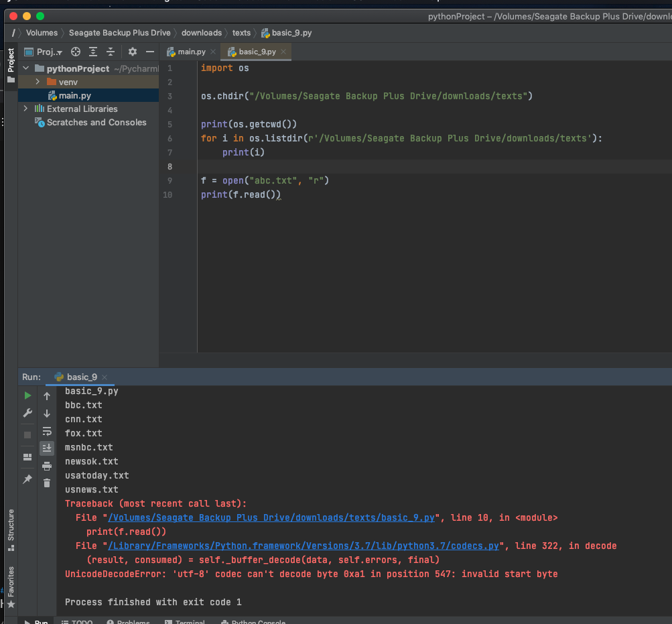Open the Run bottom tool tab

36,621
